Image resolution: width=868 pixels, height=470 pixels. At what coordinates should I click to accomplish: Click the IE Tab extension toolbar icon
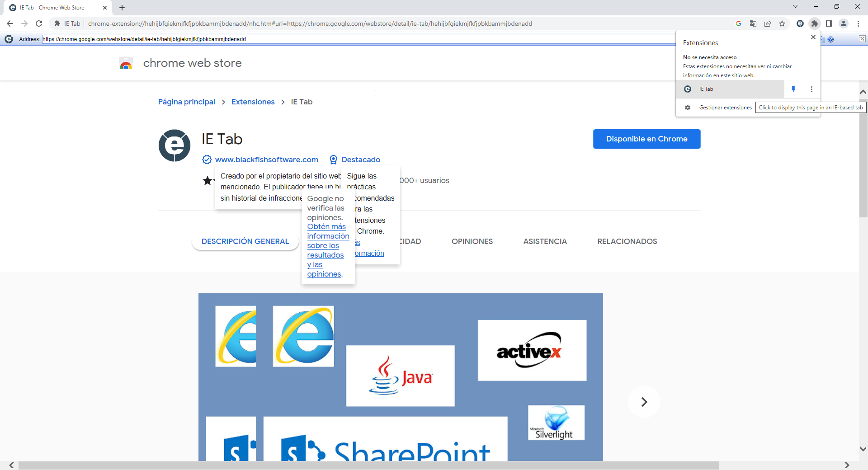point(800,23)
